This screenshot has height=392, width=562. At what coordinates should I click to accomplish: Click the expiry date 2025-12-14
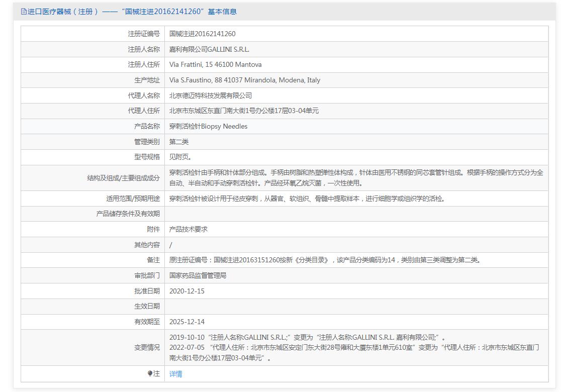pyautogui.click(x=186, y=322)
